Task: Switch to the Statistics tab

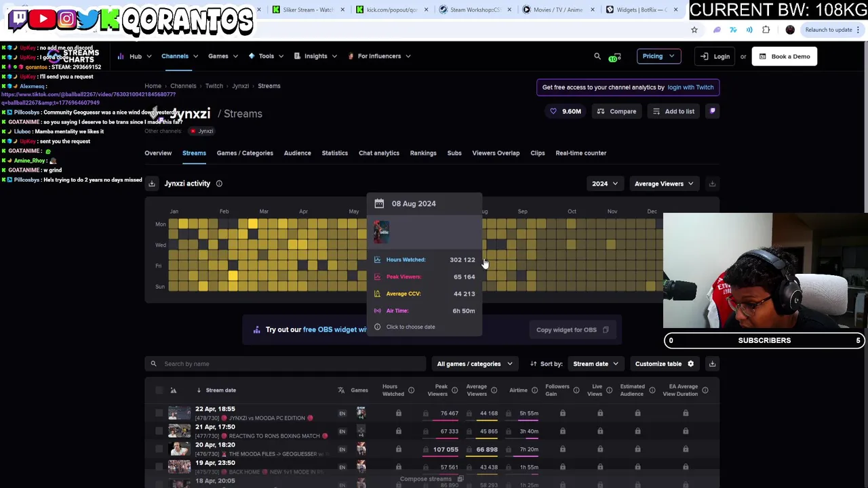Action: [x=334, y=153]
